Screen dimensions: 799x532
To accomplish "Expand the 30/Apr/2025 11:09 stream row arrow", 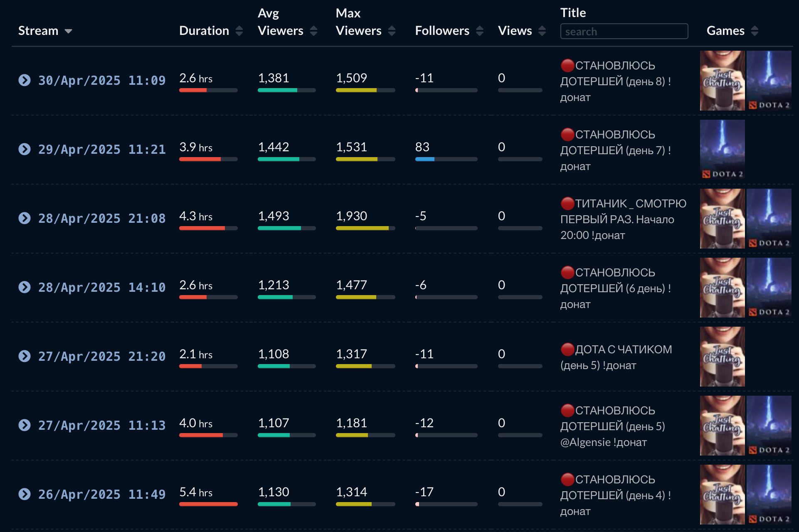I will click(x=25, y=80).
